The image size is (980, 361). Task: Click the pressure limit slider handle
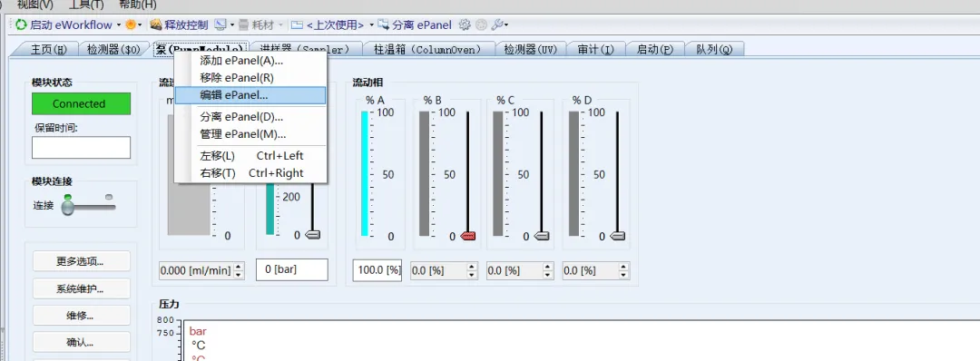coord(313,235)
